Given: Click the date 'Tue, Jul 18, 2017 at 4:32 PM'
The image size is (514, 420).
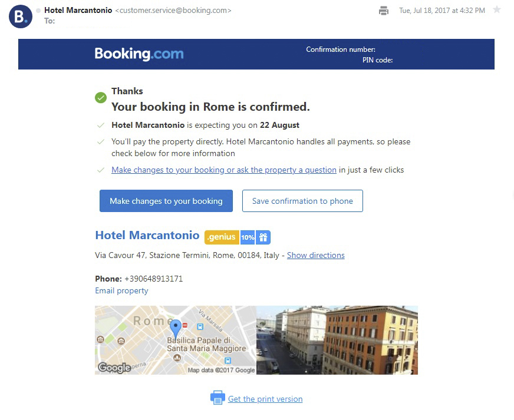Looking at the screenshot, I should point(442,11).
